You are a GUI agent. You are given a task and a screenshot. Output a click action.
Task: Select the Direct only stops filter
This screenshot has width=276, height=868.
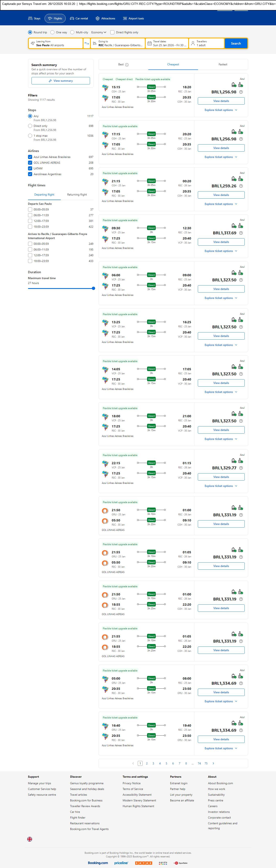[x=30, y=126]
